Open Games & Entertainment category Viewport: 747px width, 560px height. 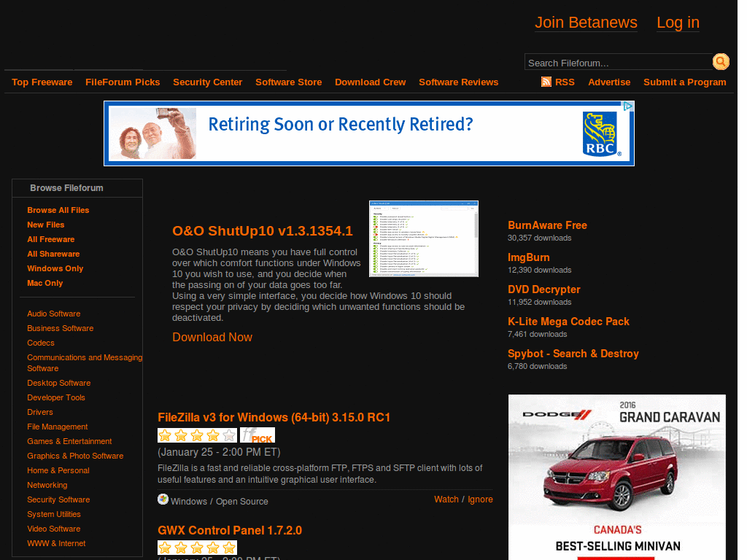(x=69, y=441)
